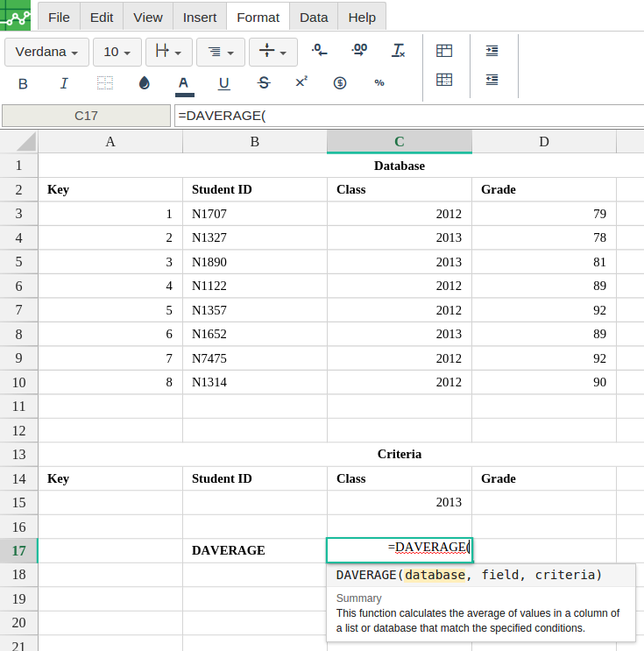Screen dimensions: 644x651
Task: Switch to the Data tab
Action: (x=314, y=17)
